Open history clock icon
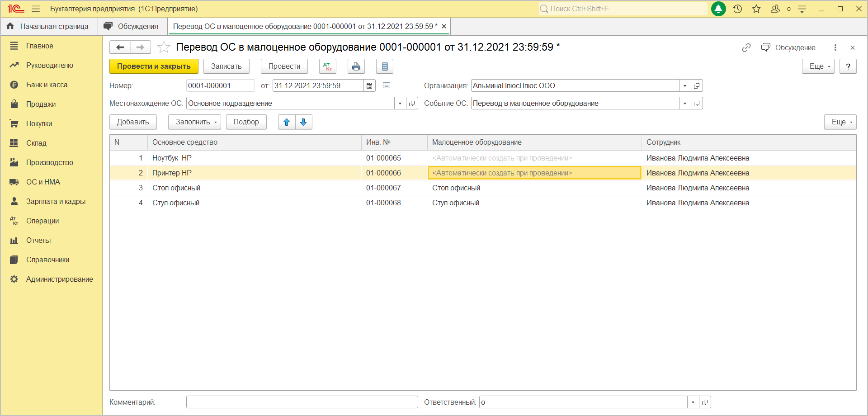The image size is (868, 416). click(738, 9)
